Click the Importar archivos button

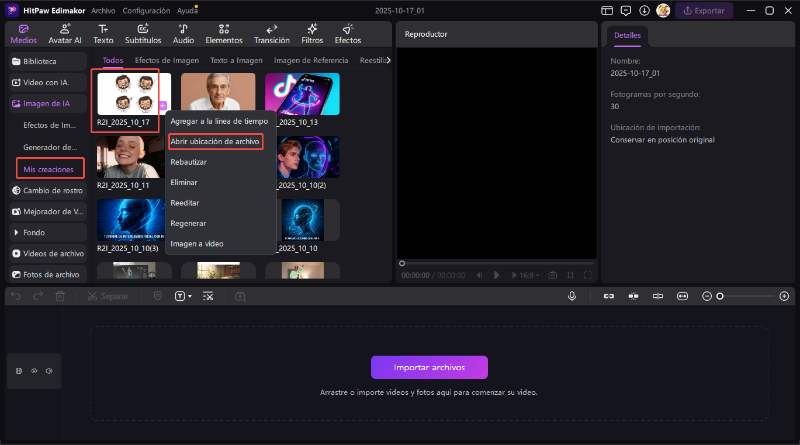[429, 367]
